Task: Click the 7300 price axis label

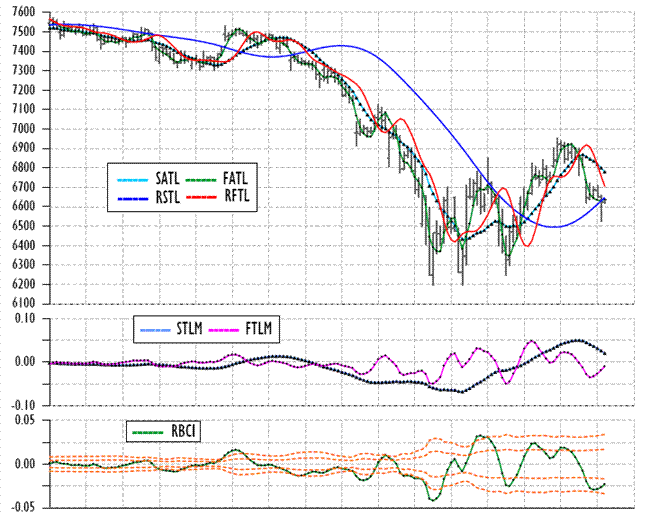Action: 24,70
